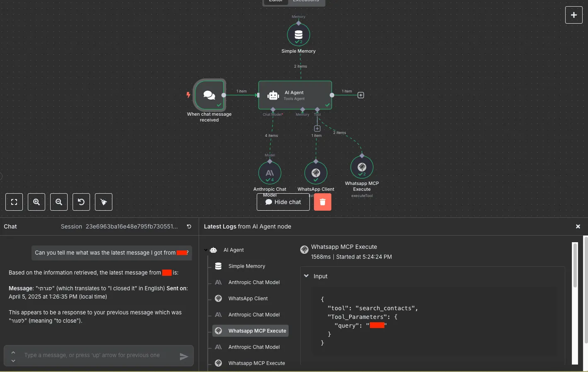Viewport: 588px width, 372px height.
Task: Zoom out of the workflow canvas
Action: 59,202
